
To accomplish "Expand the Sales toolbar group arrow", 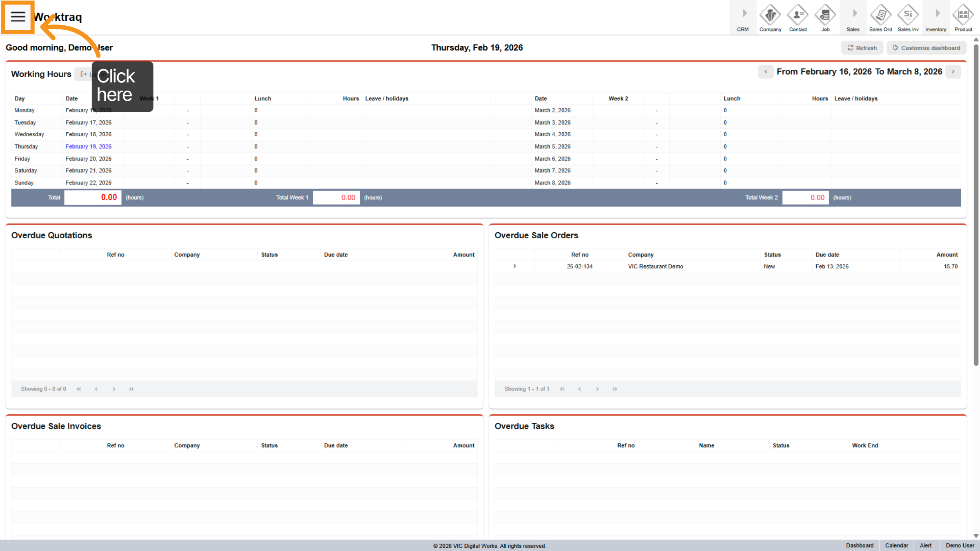I will (854, 14).
